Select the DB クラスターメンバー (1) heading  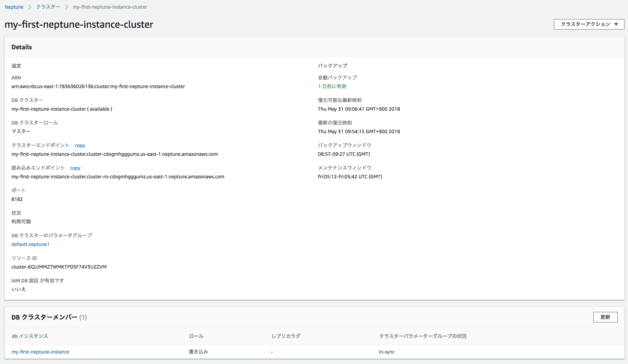tap(49, 317)
